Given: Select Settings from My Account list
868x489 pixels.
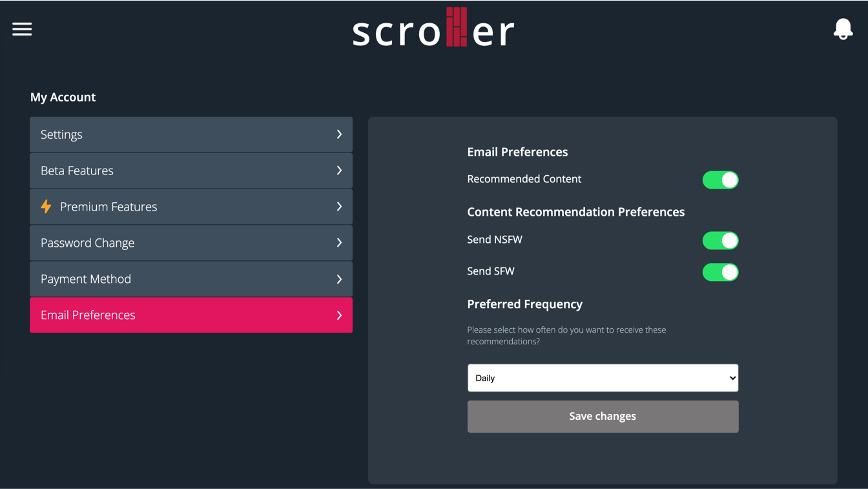Looking at the screenshot, I should [x=191, y=134].
